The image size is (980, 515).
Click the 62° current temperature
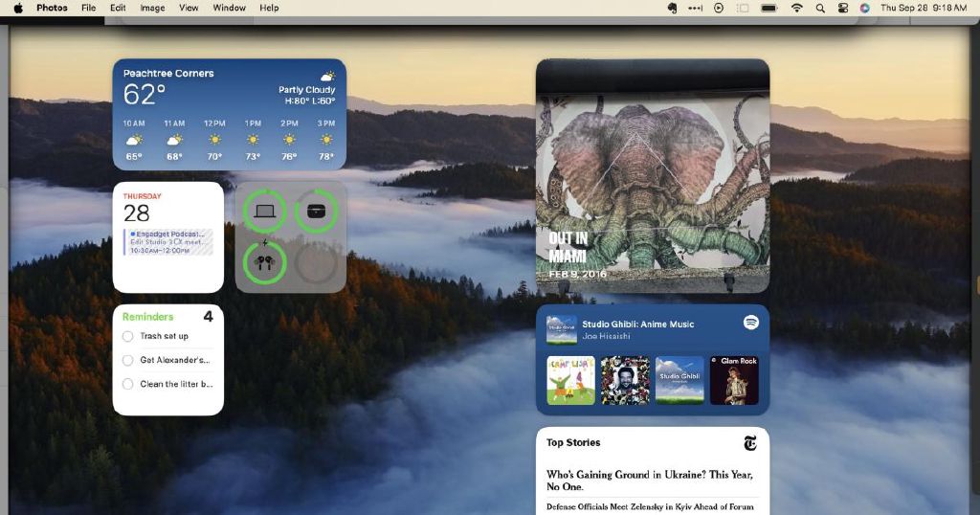point(145,95)
